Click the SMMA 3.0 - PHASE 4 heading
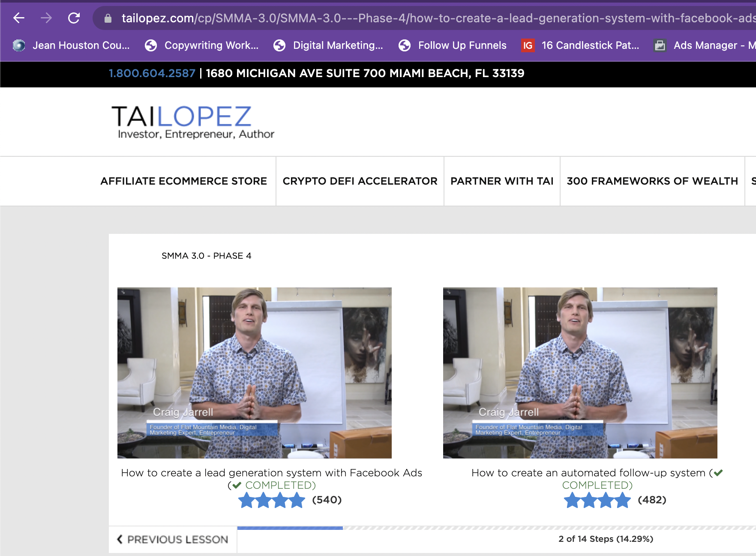 pos(207,256)
